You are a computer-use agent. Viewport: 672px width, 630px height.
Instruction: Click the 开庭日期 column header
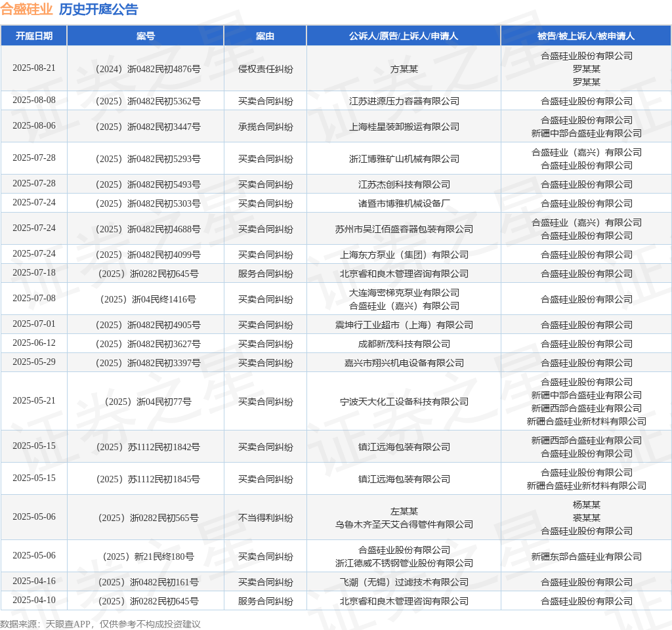click(34, 36)
